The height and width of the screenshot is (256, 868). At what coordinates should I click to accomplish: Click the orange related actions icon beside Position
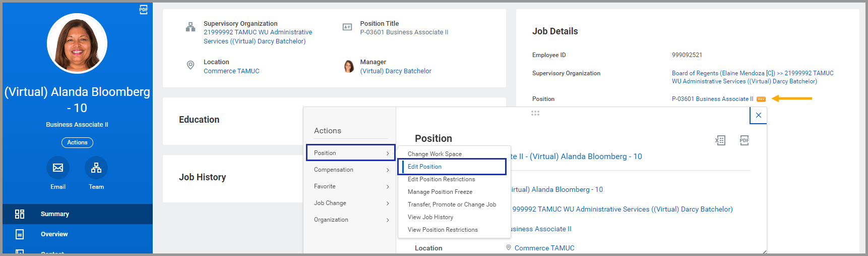coord(761,99)
